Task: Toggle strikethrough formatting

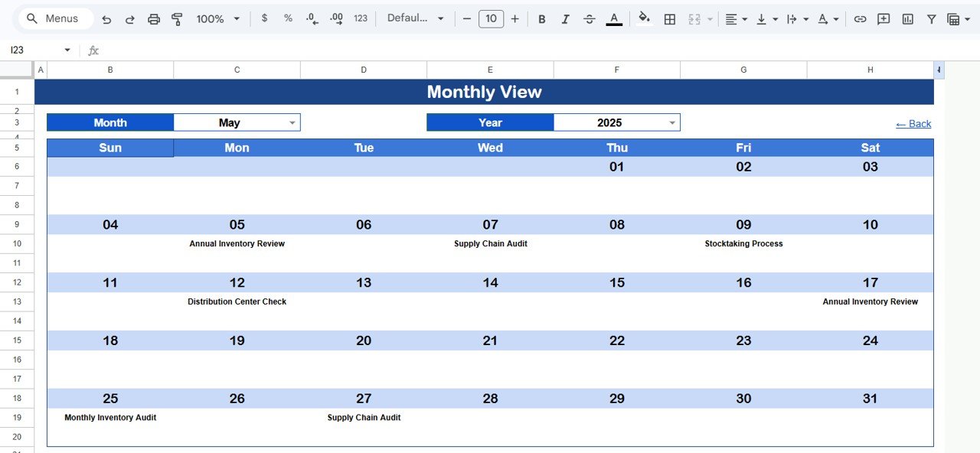Action: click(x=589, y=18)
